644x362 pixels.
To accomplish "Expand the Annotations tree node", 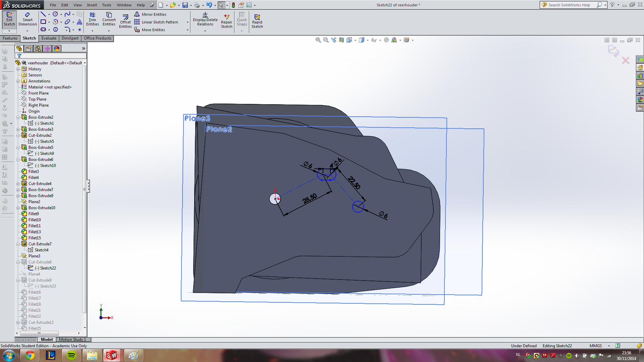I will [x=18, y=81].
